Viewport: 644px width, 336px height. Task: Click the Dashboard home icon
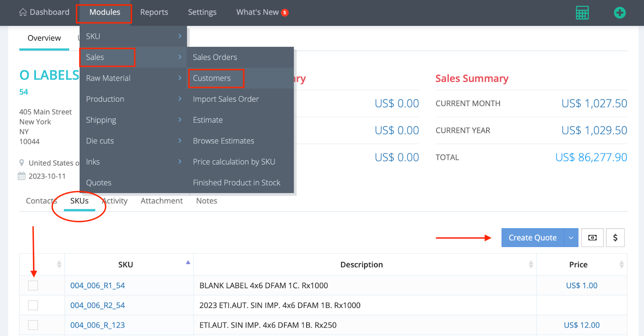click(23, 12)
